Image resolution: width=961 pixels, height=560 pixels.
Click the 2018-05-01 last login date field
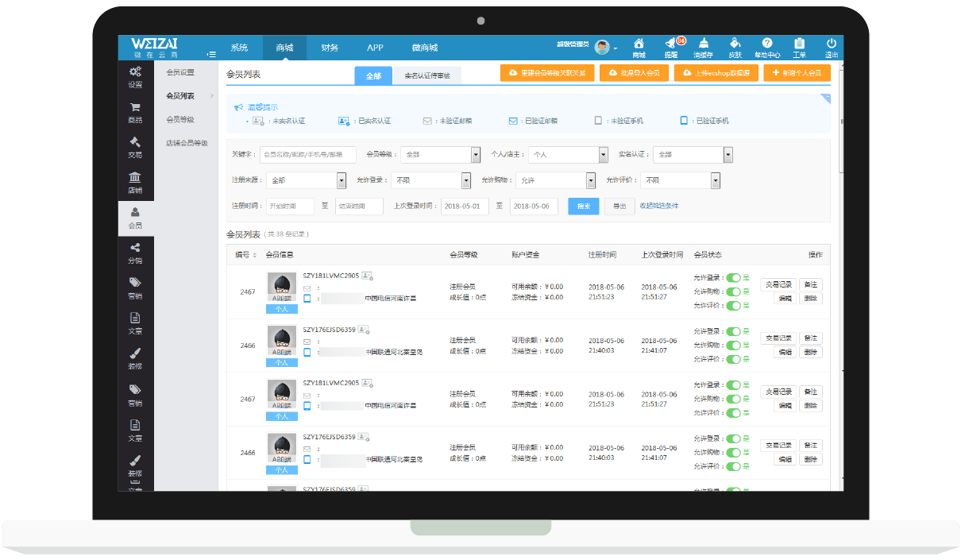(x=465, y=207)
